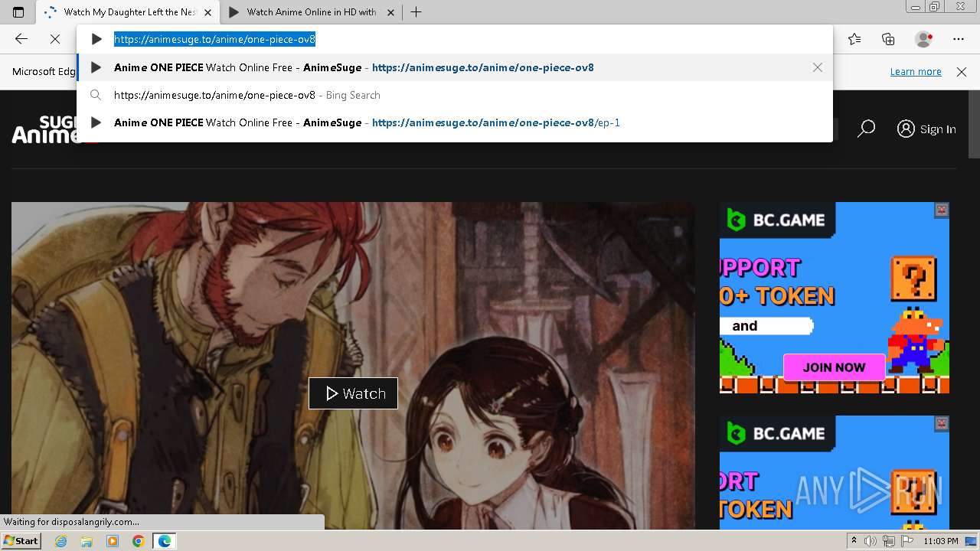The height and width of the screenshot is (551, 980).
Task: Launch Google Chrome from the taskbar
Action: point(138,541)
